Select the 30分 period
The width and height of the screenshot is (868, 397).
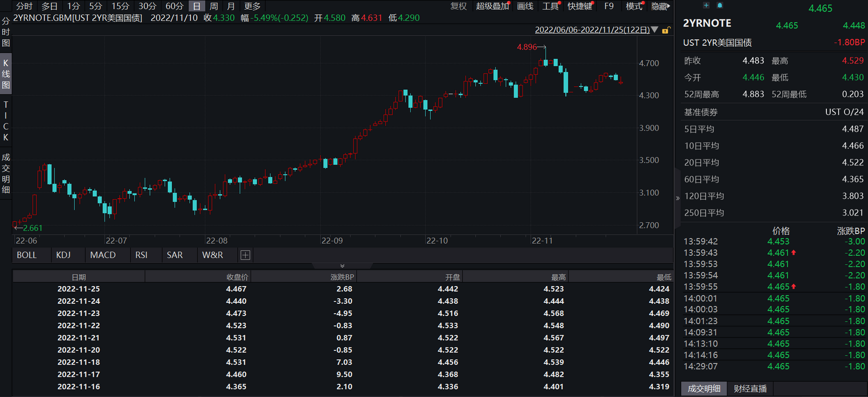(147, 6)
